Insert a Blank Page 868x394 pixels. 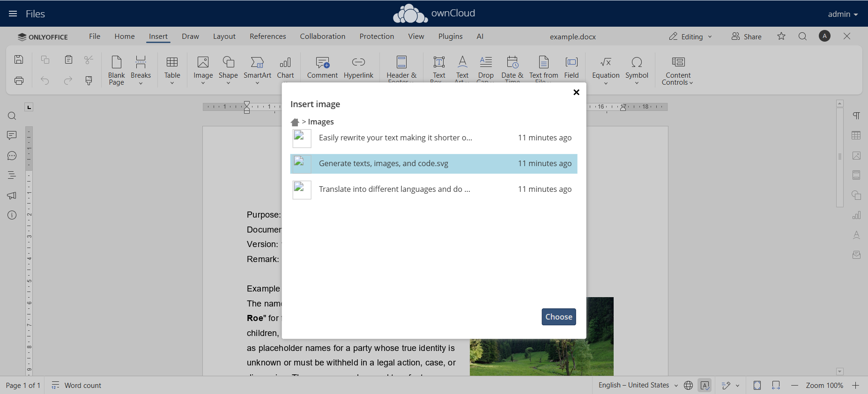click(116, 70)
